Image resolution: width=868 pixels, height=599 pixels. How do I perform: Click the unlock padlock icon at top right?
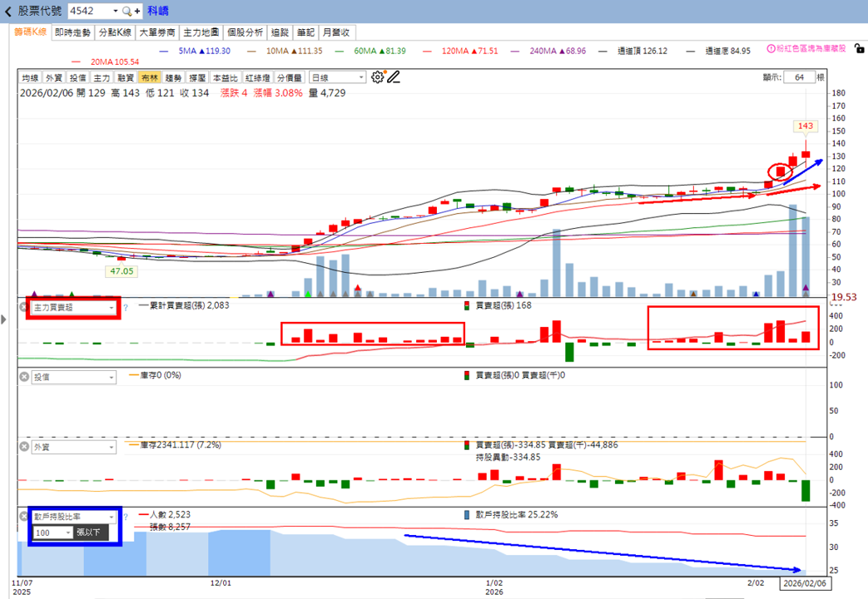(x=859, y=49)
